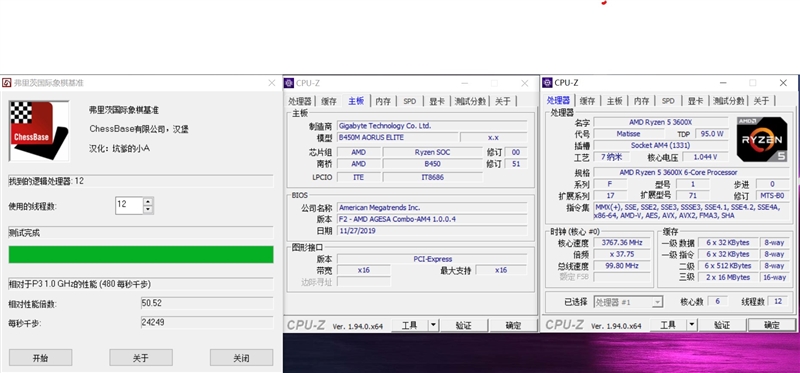Screen dimensions: 800x373
Task: Click the 95.0 W TDP value
Action: [712, 134]
